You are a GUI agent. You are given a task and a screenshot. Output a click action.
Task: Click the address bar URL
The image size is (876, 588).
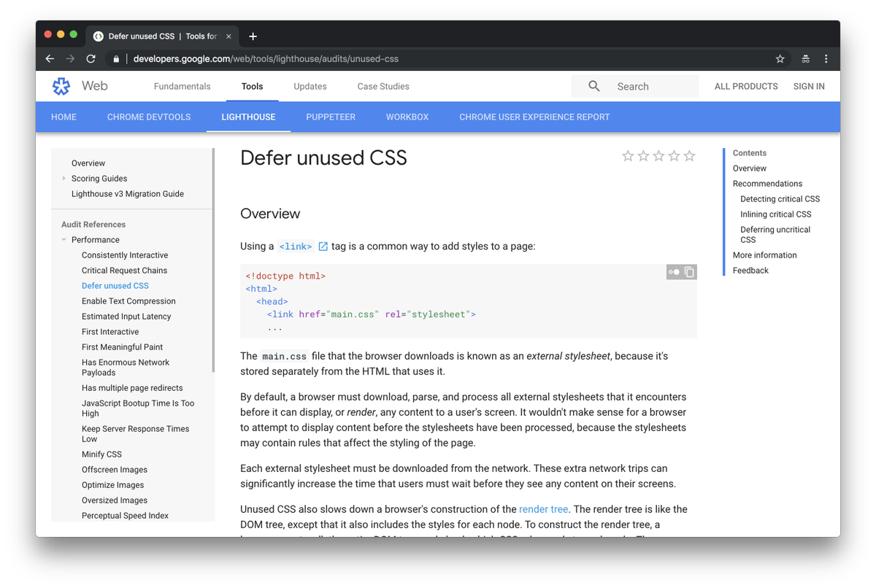pos(266,59)
